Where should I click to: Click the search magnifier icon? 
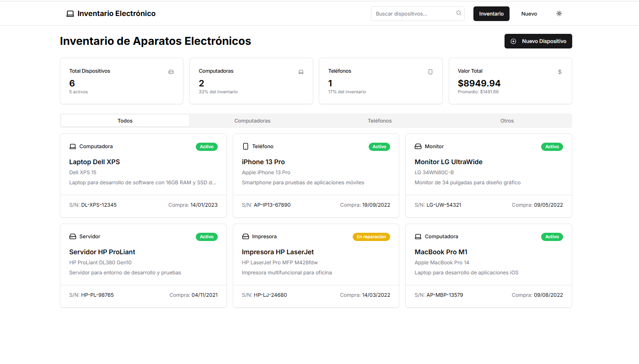(459, 13)
